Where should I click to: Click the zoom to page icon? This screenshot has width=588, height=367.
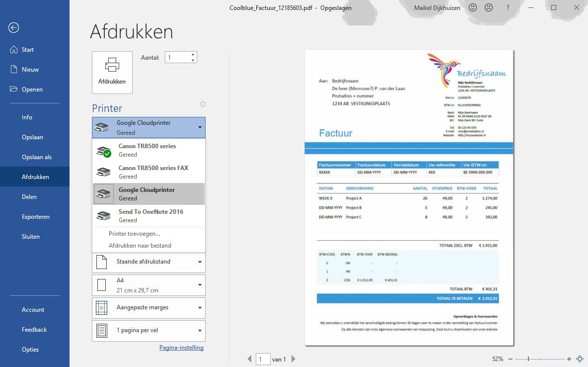tap(580, 359)
